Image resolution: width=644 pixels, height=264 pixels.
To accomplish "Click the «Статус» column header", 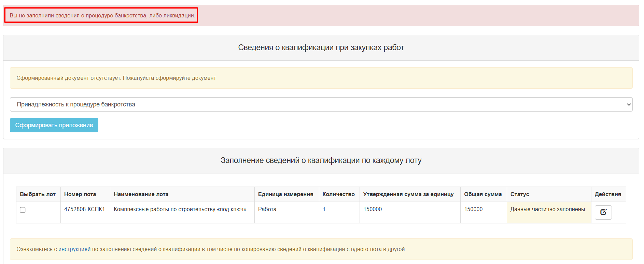I will [x=520, y=194].
